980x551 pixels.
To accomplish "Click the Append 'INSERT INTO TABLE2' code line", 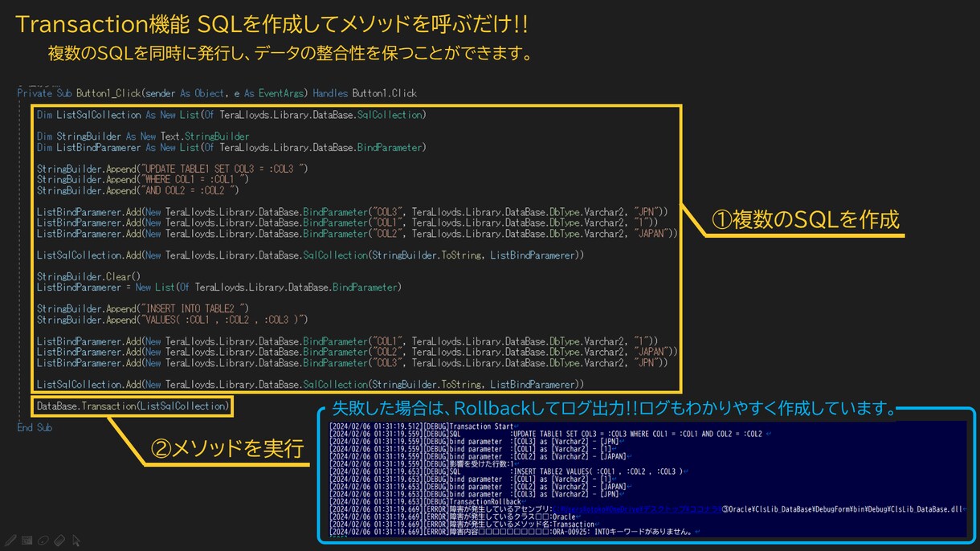I will [x=143, y=308].
